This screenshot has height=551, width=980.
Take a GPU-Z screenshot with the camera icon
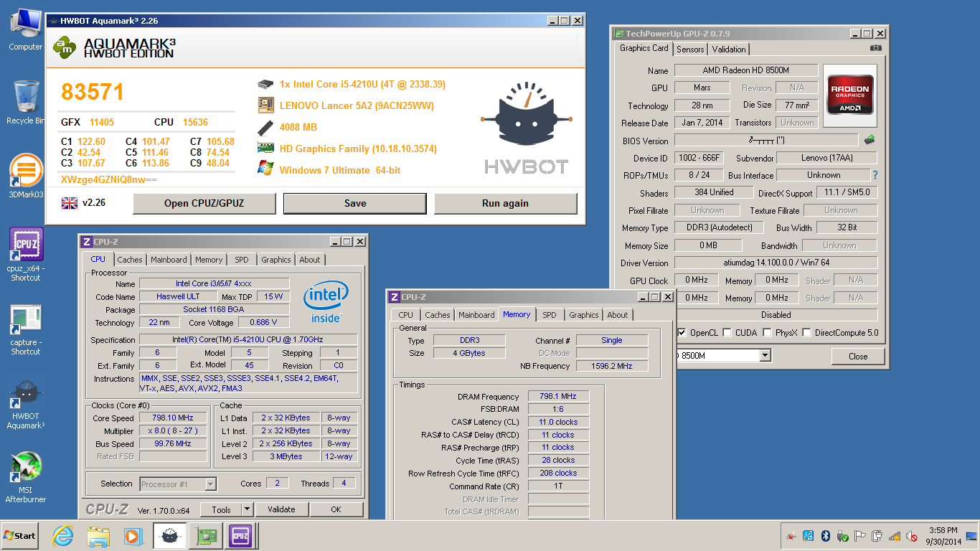876,48
